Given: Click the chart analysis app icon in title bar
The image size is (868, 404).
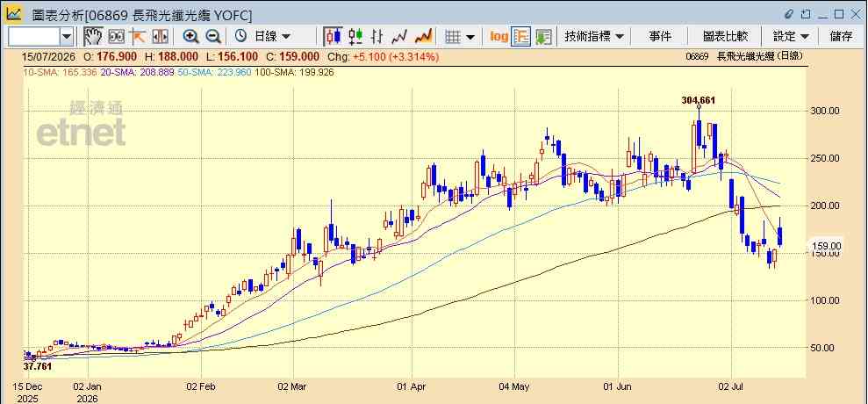Looking at the screenshot, I should click(14, 13).
